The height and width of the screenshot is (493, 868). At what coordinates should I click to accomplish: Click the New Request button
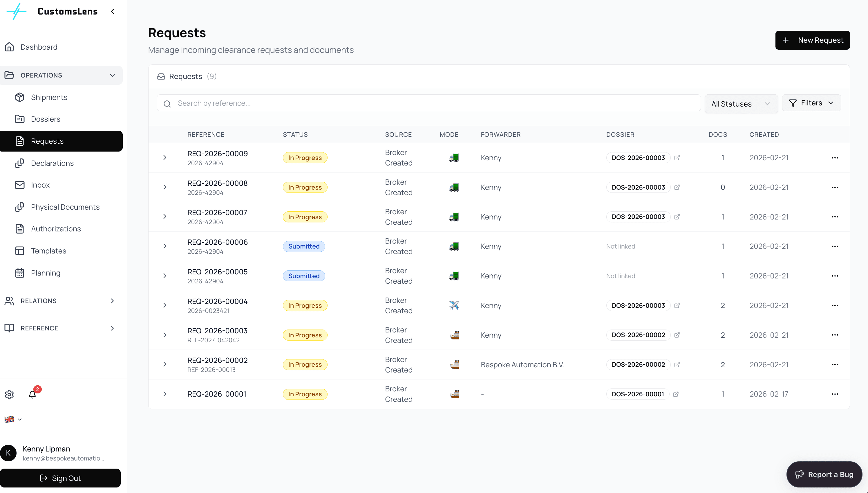812,40
